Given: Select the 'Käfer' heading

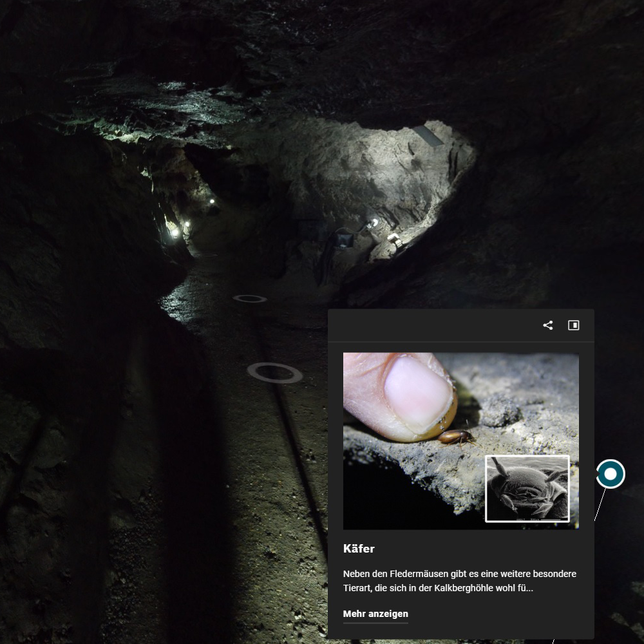Looking at the screenshot, I should tap(359, 549).
